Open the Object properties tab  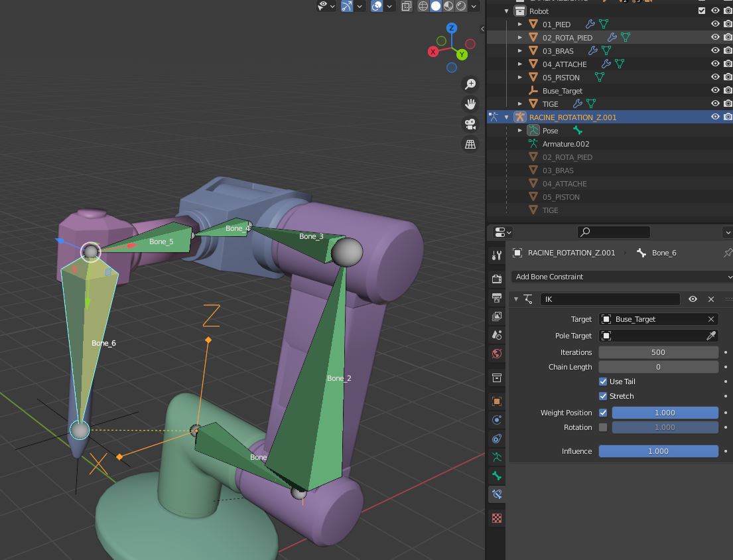pos(497,401)
